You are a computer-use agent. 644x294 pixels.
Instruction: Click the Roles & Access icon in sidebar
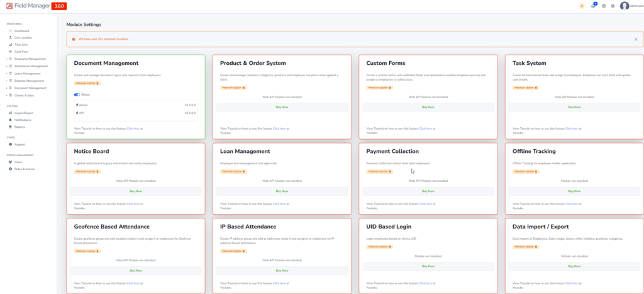coord(10,169)
